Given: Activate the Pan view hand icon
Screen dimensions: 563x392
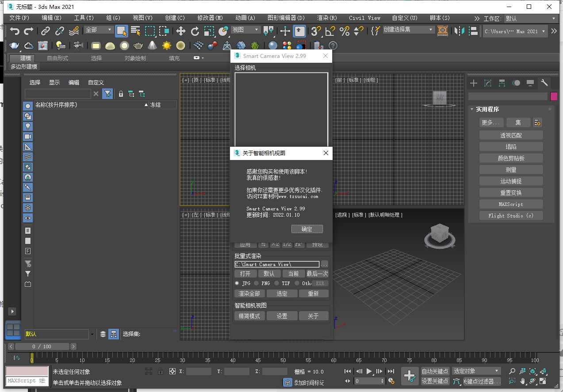Looking at the screenshot, I should (x=522, y=381).
